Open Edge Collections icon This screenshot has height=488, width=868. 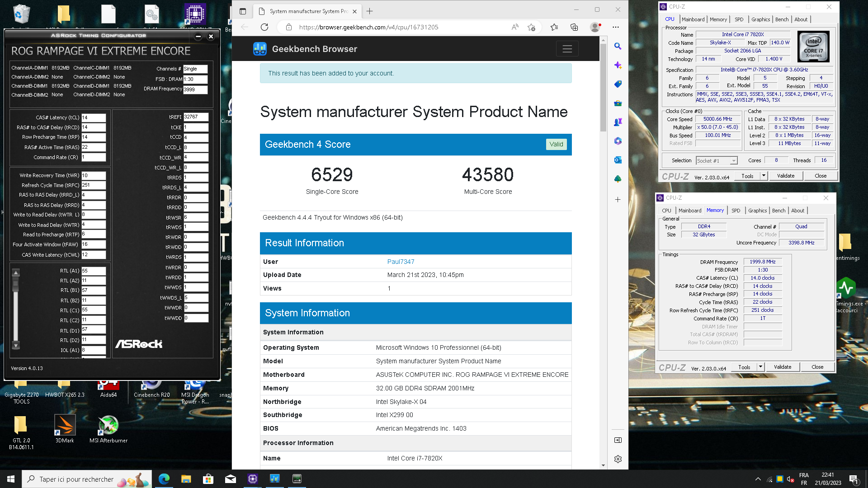point(574,27)
